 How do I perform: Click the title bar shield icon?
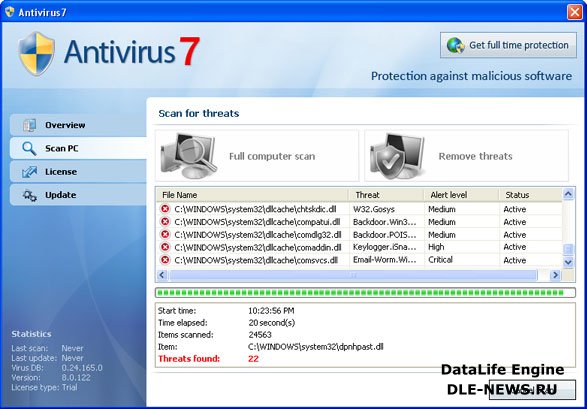(10, 12)
